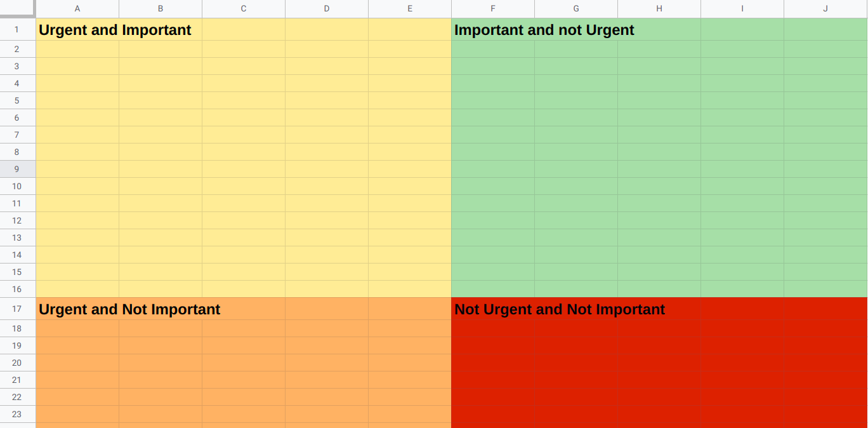The width and height of the screenshot is (868, 428).
Task: Select column A header
Action: coord(77,8)
